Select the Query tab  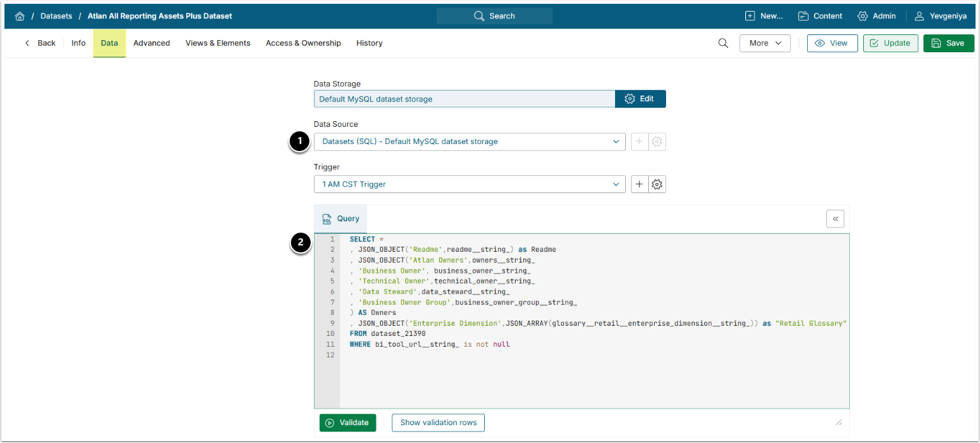pyautogui.click(x=341, y=219)
